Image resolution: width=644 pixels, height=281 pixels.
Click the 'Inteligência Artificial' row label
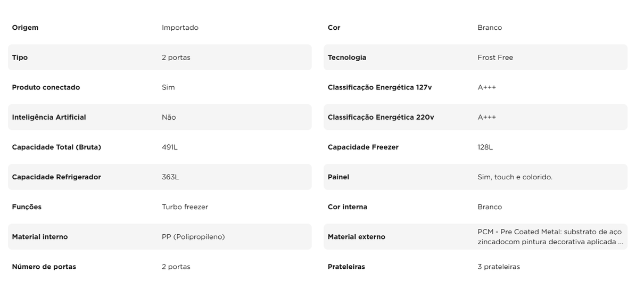tap(49, 117)
